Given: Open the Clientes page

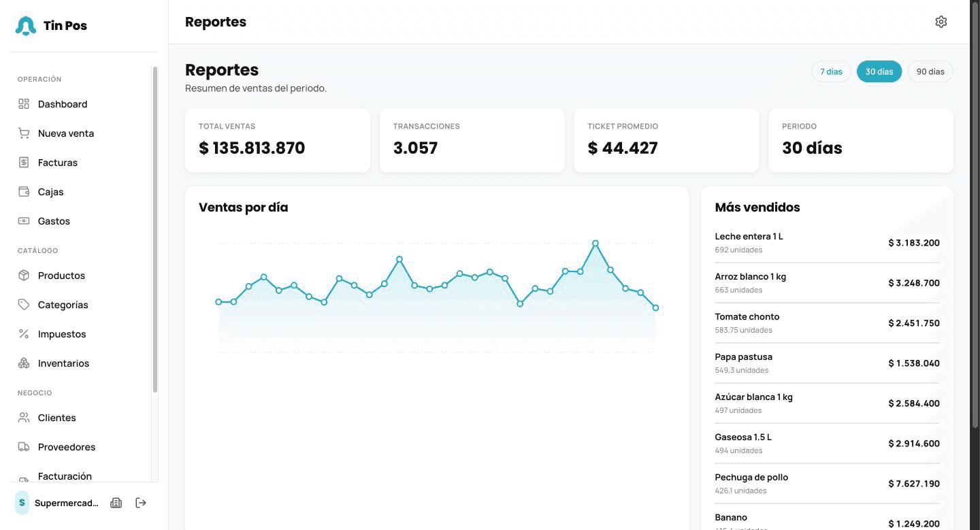Looking at the screenshot, I should (x=80, y=418).
